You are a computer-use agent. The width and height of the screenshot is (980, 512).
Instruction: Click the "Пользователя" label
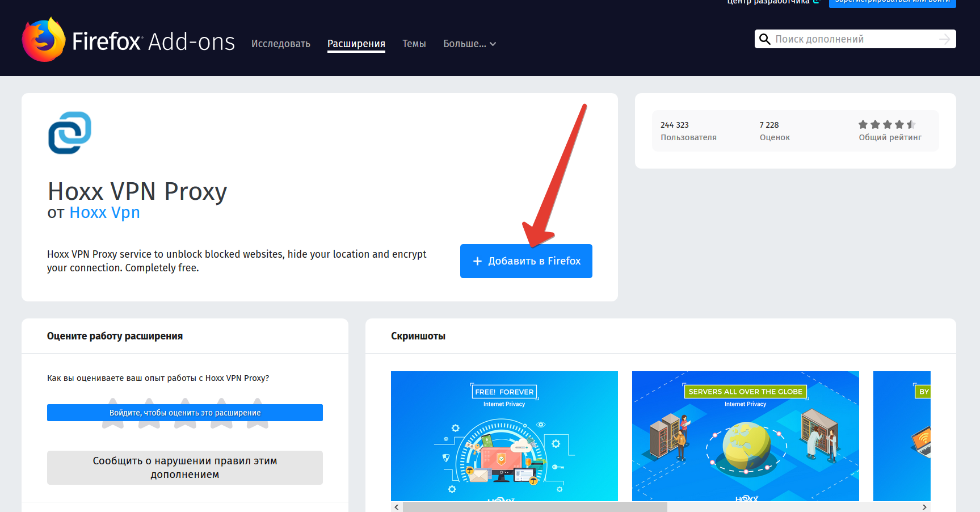tap(688, 137)
